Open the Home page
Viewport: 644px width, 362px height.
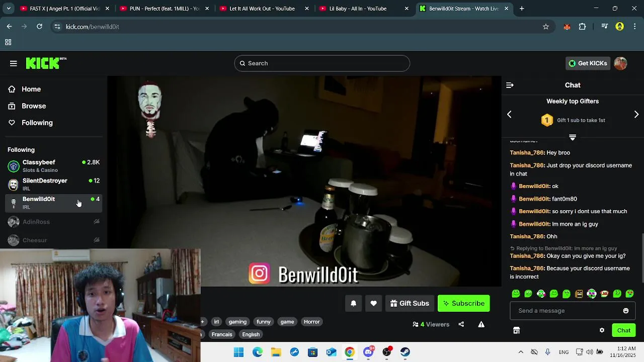point(31,89)
